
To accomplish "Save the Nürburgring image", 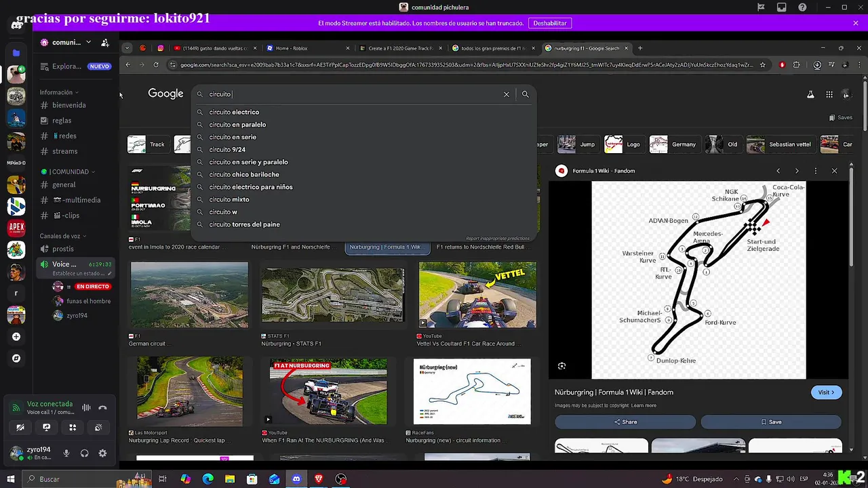I will 771,422.
